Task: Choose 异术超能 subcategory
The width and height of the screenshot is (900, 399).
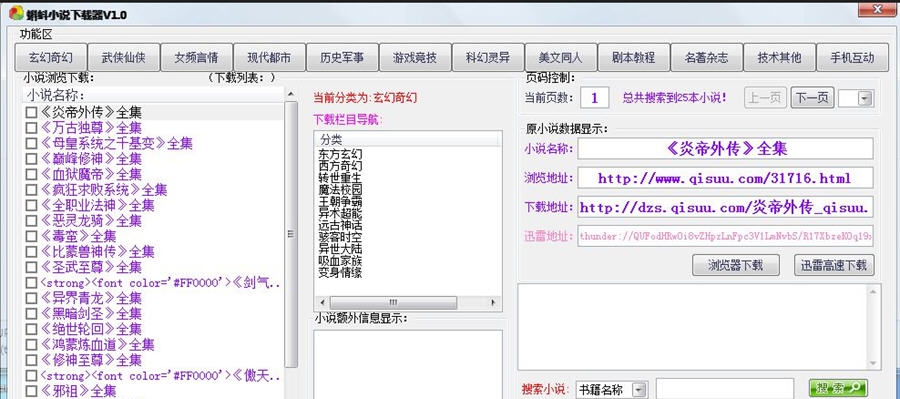Action: coord(340,214)
